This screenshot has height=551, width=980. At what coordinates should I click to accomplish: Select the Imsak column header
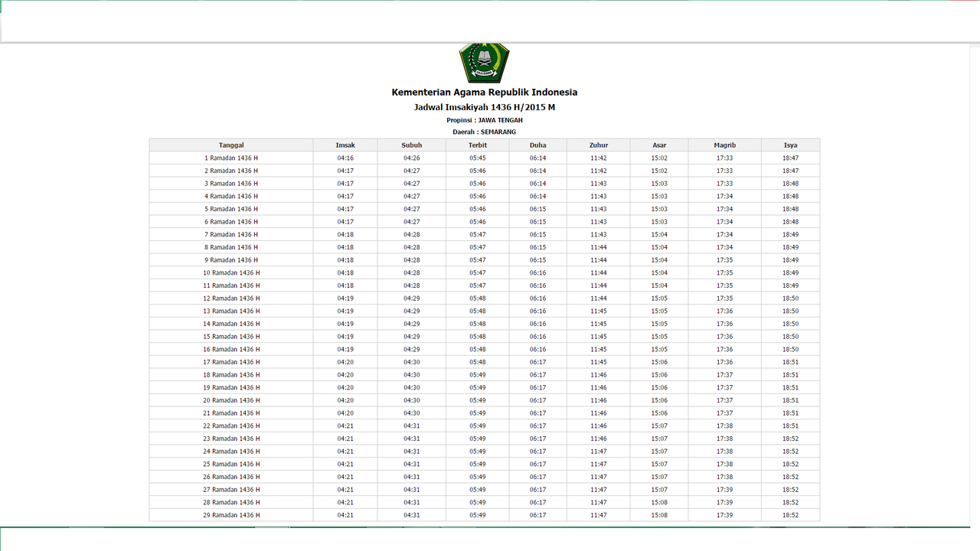pyautogui.click(x=345, y=145)
